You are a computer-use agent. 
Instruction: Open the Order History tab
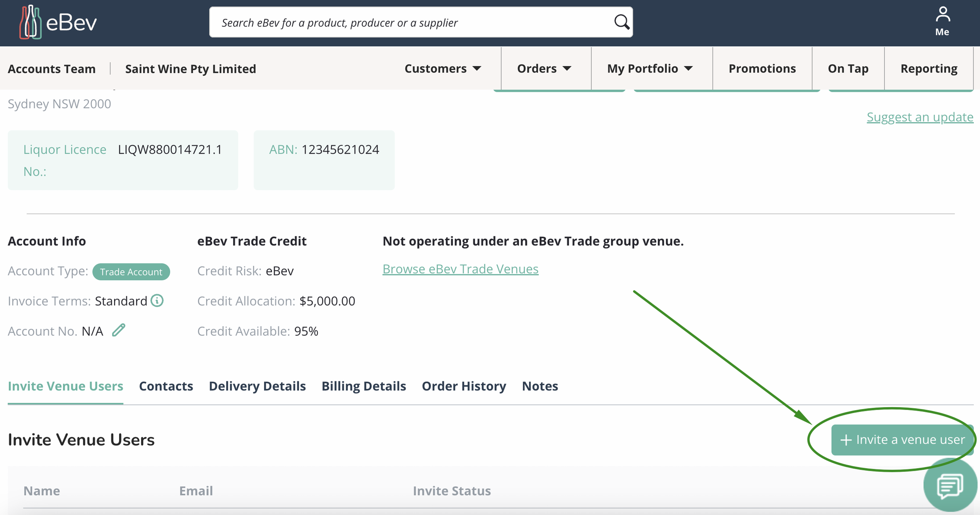click(464, 386)
